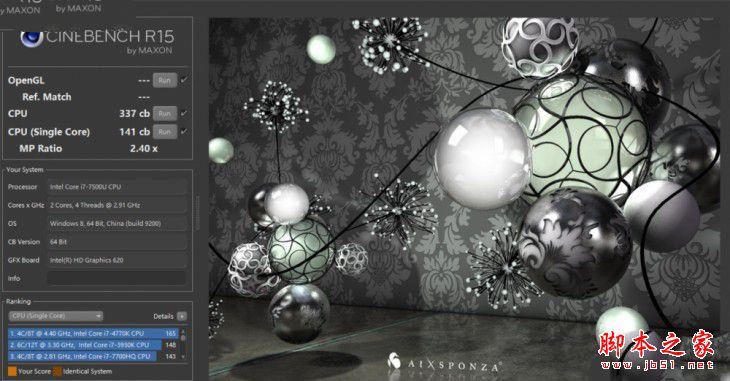Click the Cinebench R15 sphere logo icon
Image resolution: width=730 pixels, height=381 pixels.
[32, 38]
